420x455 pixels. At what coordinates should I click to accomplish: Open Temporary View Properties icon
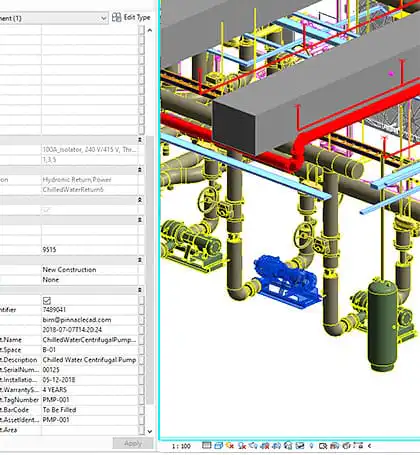tap(323, 446)
